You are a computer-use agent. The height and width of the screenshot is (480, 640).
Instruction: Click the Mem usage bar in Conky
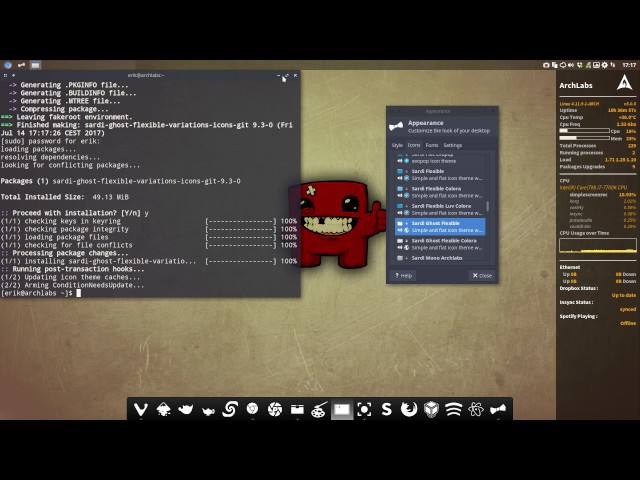click(x=584, y=138)
